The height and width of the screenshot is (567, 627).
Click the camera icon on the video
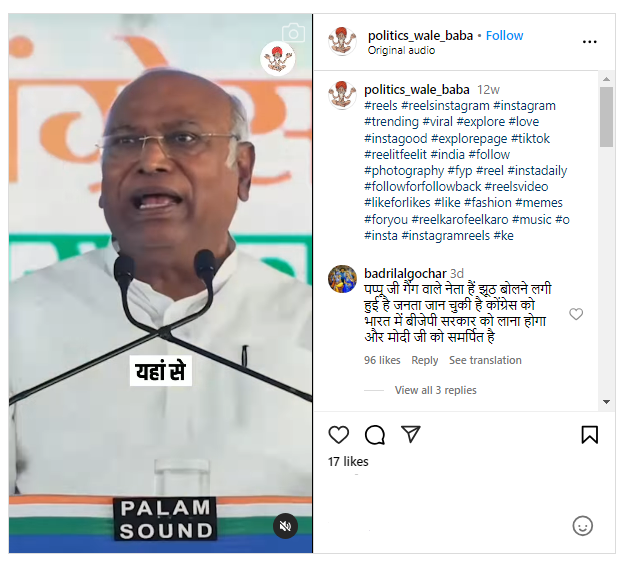(293, 33)
